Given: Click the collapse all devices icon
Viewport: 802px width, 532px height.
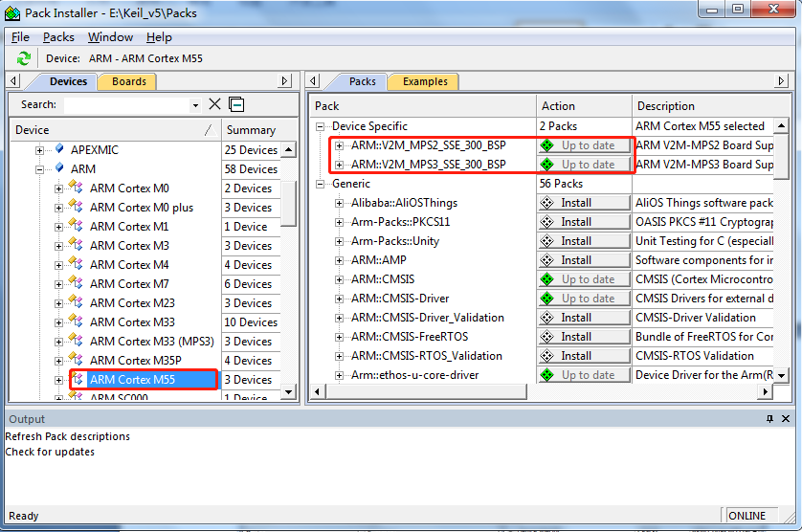Looking at the screenshot, I should (236, 104).
